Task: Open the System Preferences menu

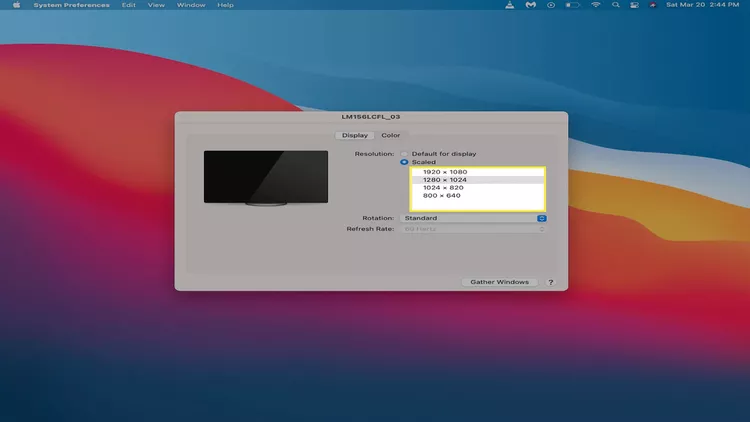Action: point(71,5)
